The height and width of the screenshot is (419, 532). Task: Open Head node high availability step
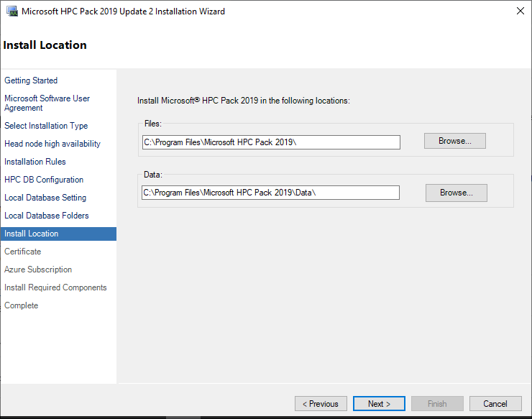coord(52,144)
